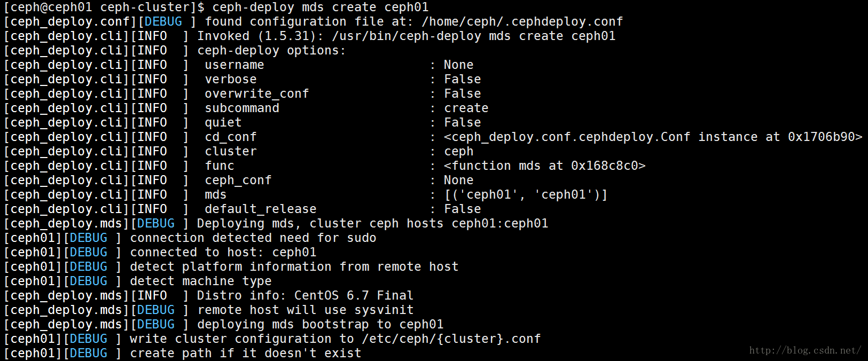Click the /etc/ceph/{cluster}.conf path text
This screenshot has width=868, height=361.
pyautogui.click(x=451, y=339)
